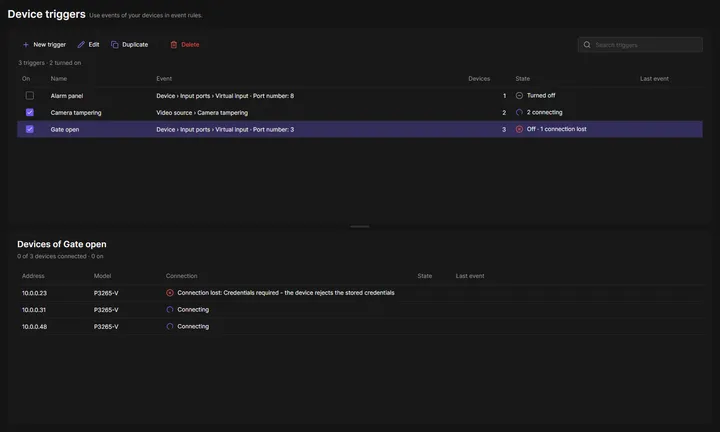Sort by the Name column header
This screenshot has height=432, width=720.
tap(59, 79)
